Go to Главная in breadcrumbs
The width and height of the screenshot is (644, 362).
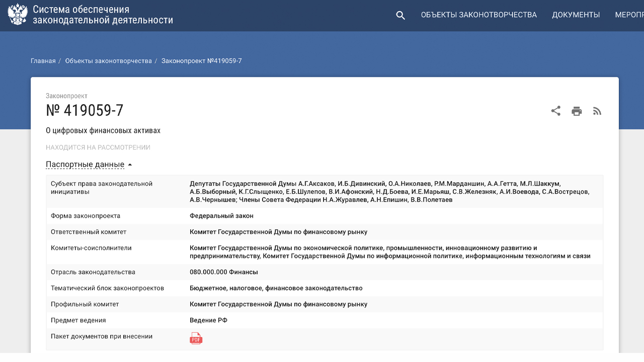pyautogui.click(x=43, y=61)
